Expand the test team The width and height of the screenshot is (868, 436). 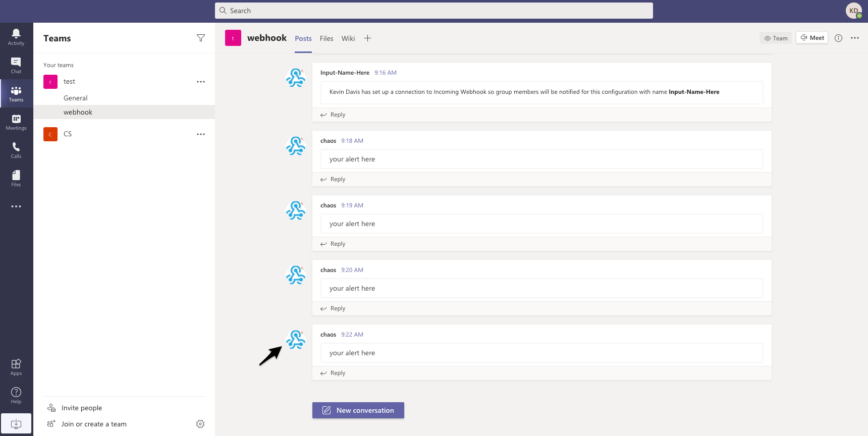[70, 82]
